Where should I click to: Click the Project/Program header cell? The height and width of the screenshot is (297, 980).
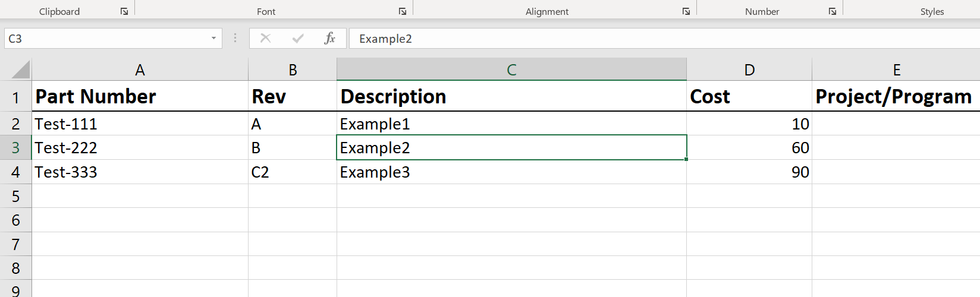click(x=895, y=96)
